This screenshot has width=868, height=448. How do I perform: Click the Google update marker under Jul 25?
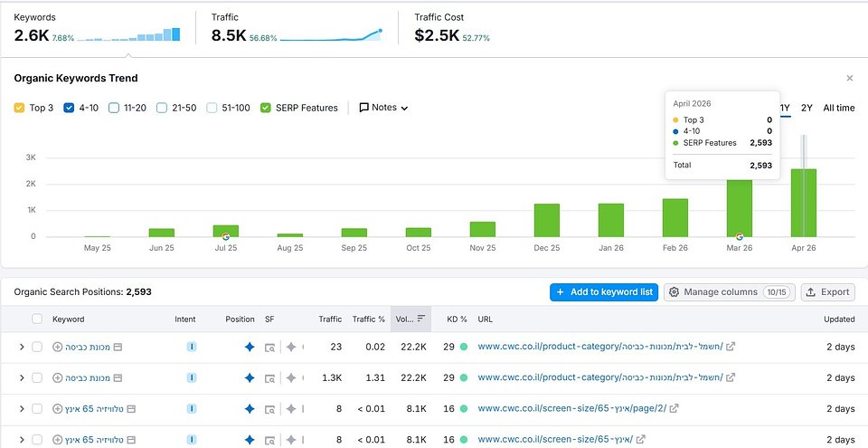click(x=224, y=236)
